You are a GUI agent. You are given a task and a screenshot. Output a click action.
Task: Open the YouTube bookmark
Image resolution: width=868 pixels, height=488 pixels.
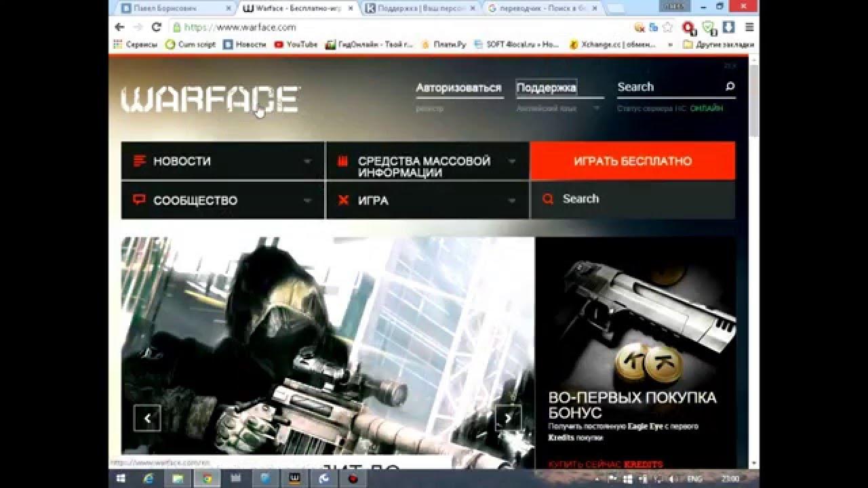pyautogui.click(x=296, y=44)
